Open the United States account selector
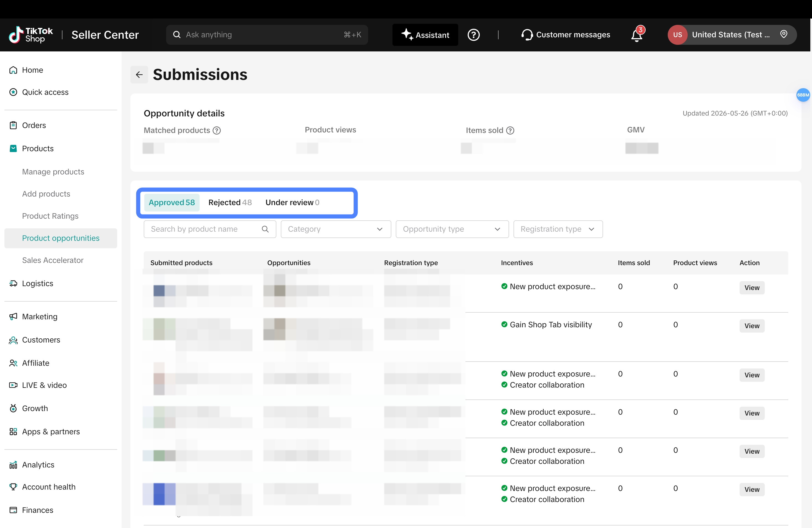Viewport: 812px width, 528px height. pyautogui.click(x=732, y=35)
